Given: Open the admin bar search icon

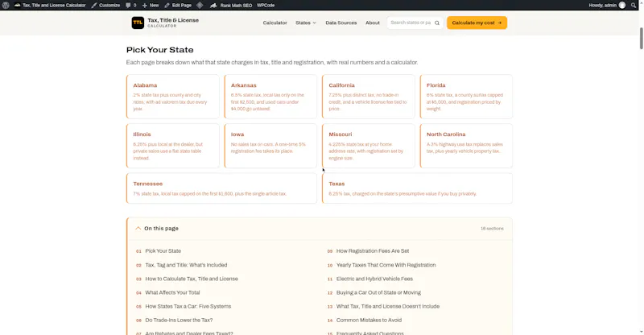Looking at the screenshot, I should point(634,6).
